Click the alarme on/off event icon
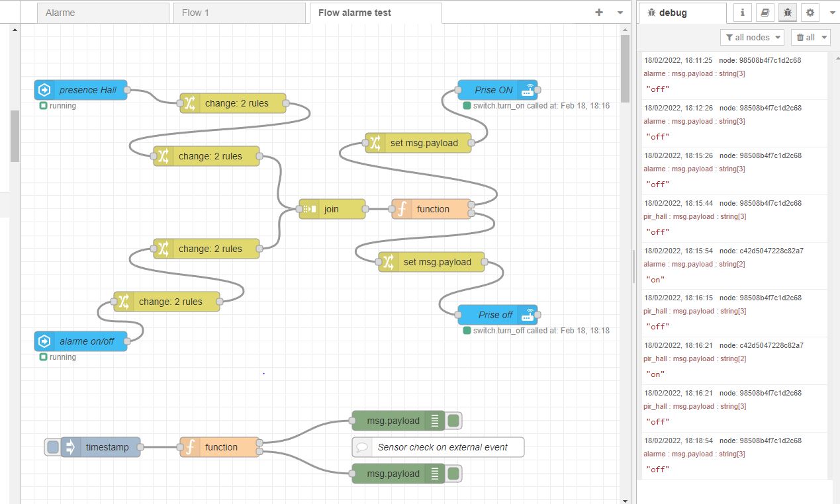The width and height of the screenshot is (840, 504). [x=44, y=341]
